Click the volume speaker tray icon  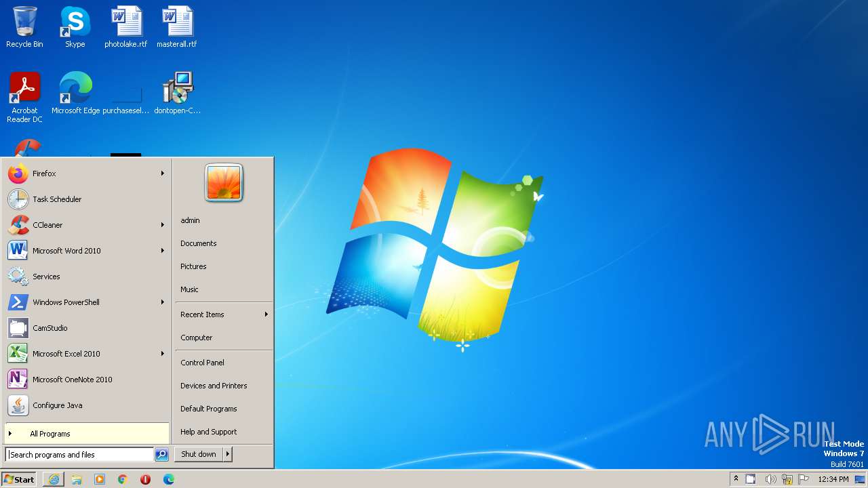[x=770, y=479]
